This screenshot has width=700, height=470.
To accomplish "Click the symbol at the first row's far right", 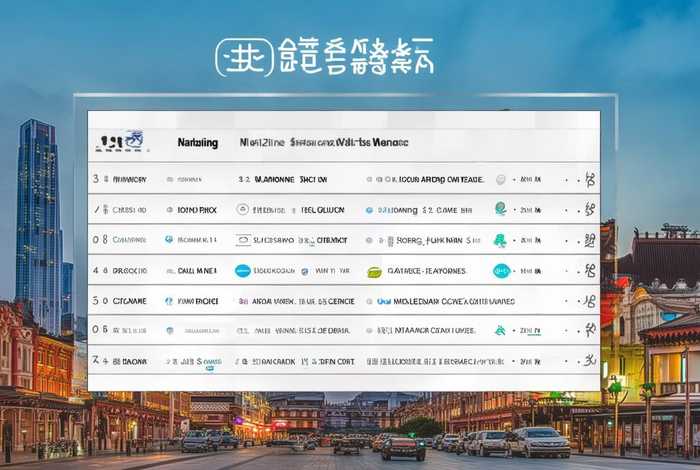I will click(x=589, y=180).
